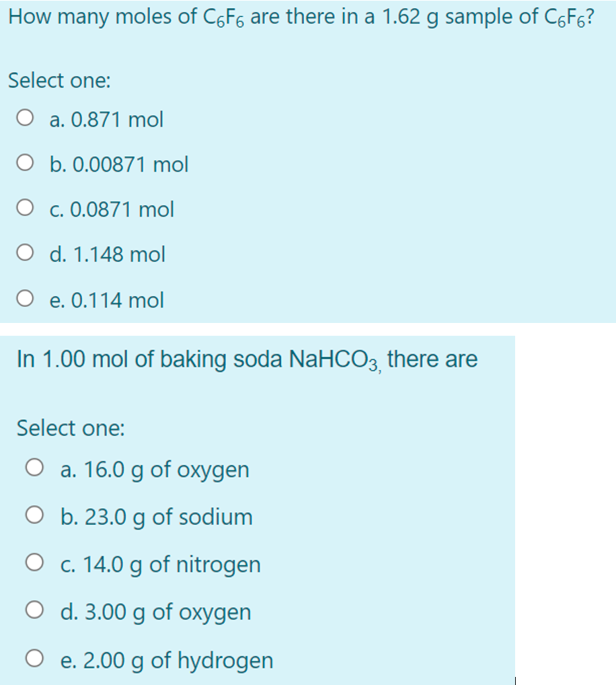Image resolution: width=616 pixels, height=685 pixels.
Task: Select answer b. 0.00871 mol
Action: (x=25, y=161)
